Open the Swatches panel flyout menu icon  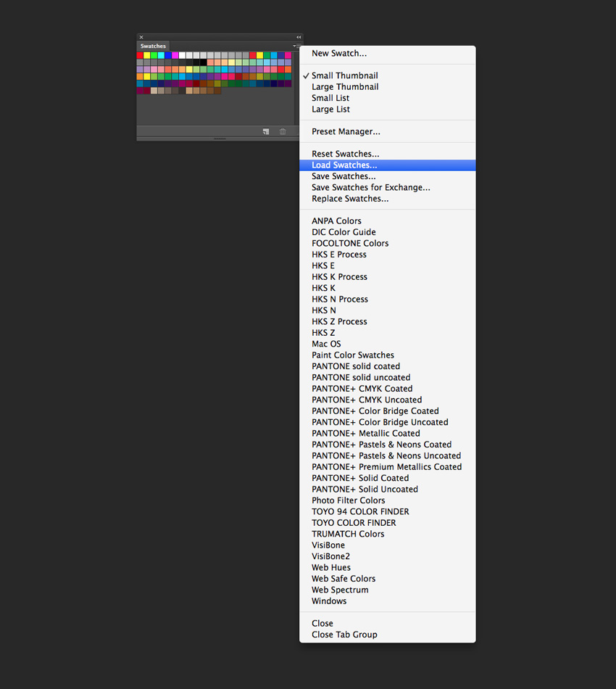pyautogui.click(x=297, y=46)
